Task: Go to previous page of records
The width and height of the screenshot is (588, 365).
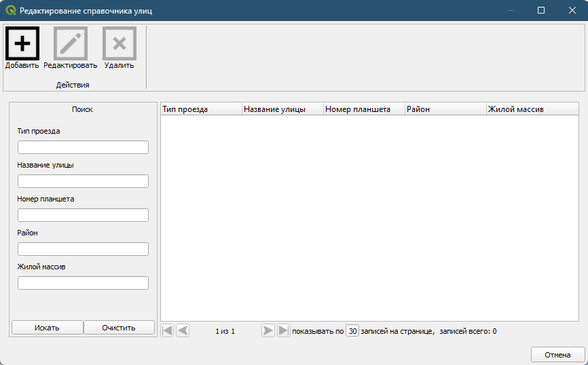Action: pos(183,330)
